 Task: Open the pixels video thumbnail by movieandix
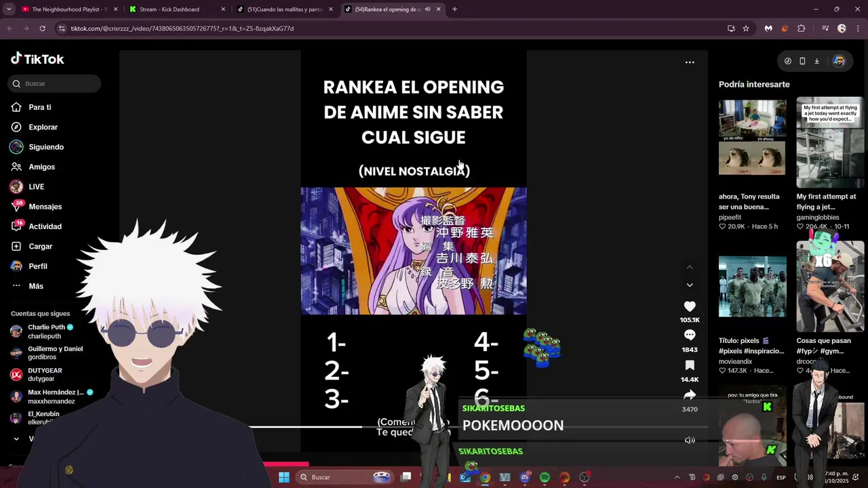[x=752, y=287]
